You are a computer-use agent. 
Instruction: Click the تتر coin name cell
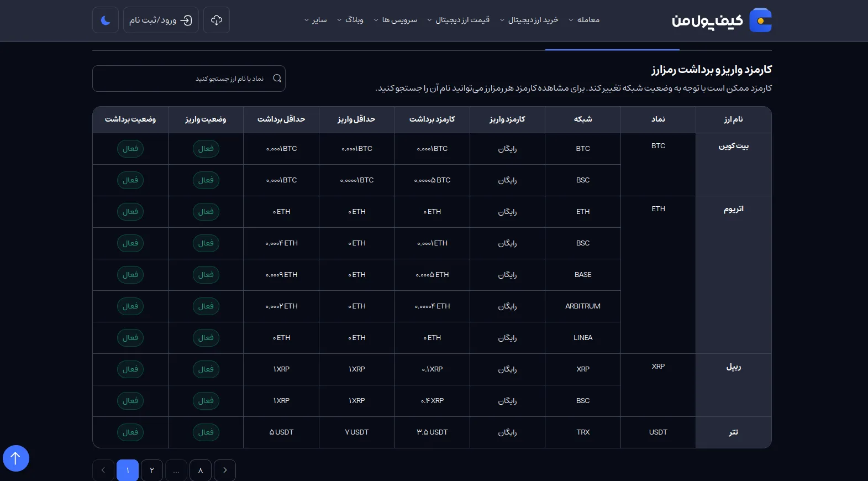coord(734,432)
